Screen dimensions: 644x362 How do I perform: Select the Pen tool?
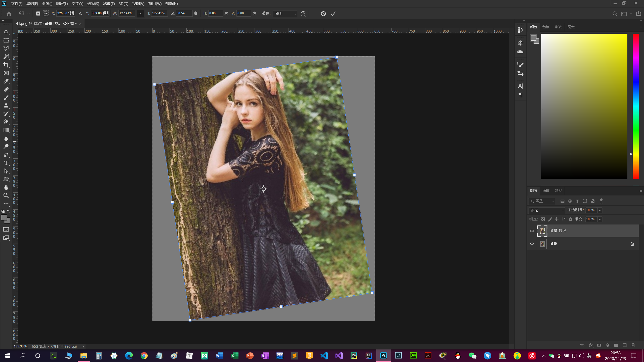[x=6, y=155]
